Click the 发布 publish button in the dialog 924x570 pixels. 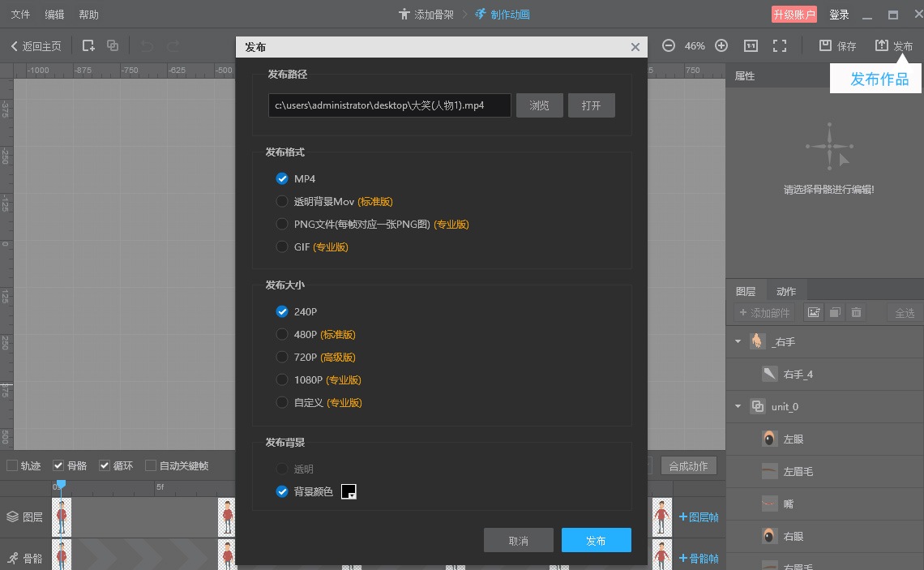pyautogui.click(x=596, y=539)
